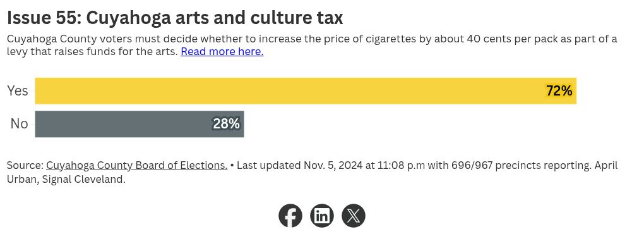Click the 'Last updated Nov. 5, 2024' note

(x=300, y=165)
